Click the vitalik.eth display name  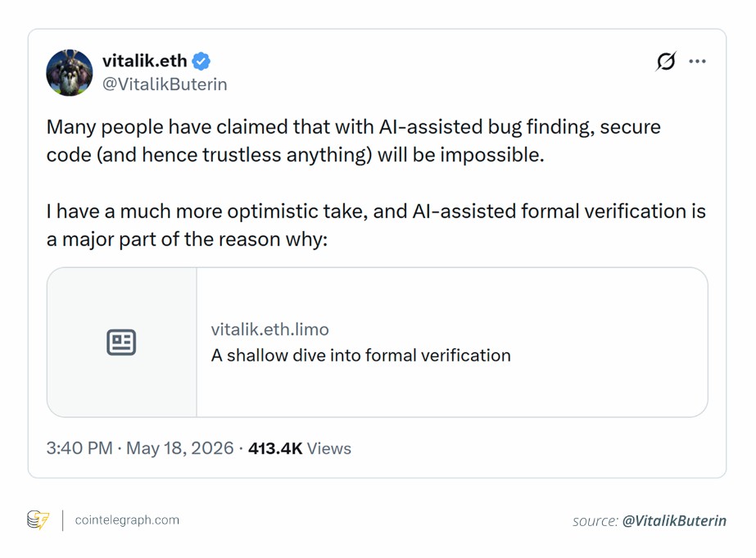click(145, 61)
